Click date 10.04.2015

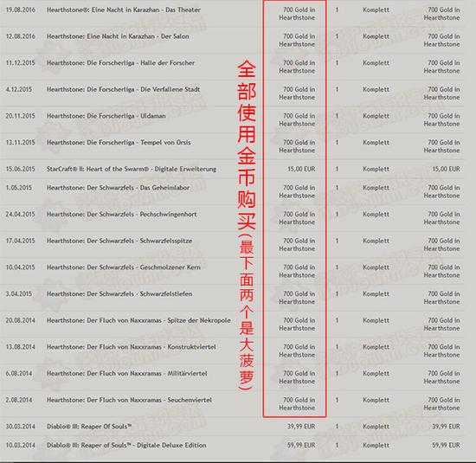21,267
